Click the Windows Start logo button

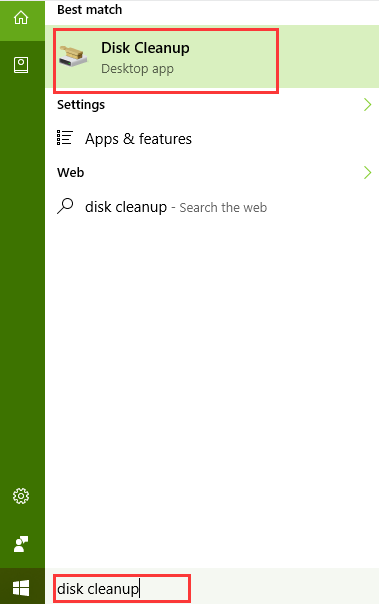tap(21, 588)
